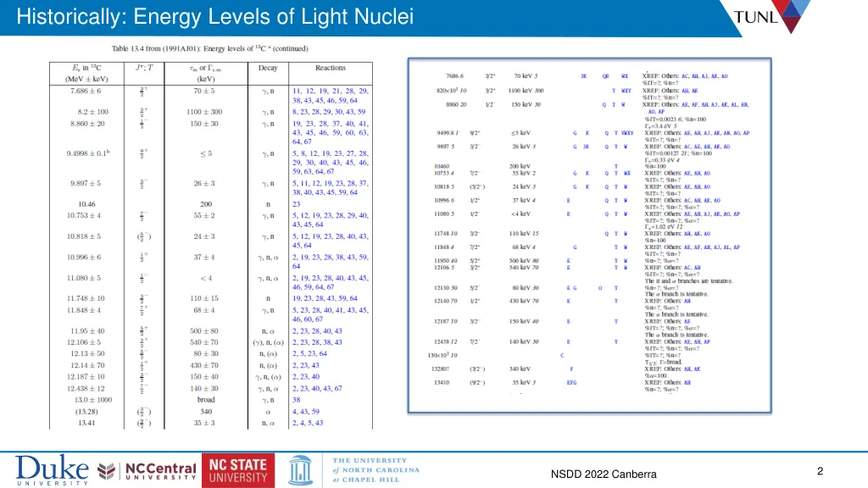
Task: Click the energy level cell '10.46'
Action: [x=86, y=204]
